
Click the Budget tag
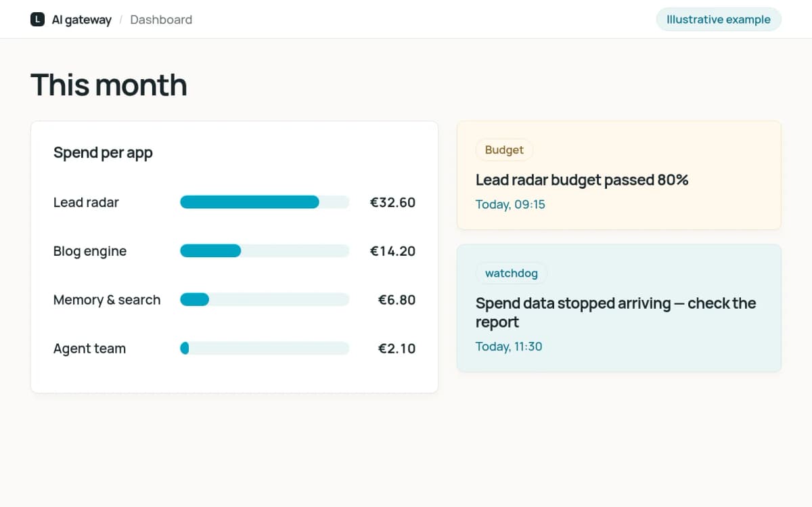coord(504,150)
